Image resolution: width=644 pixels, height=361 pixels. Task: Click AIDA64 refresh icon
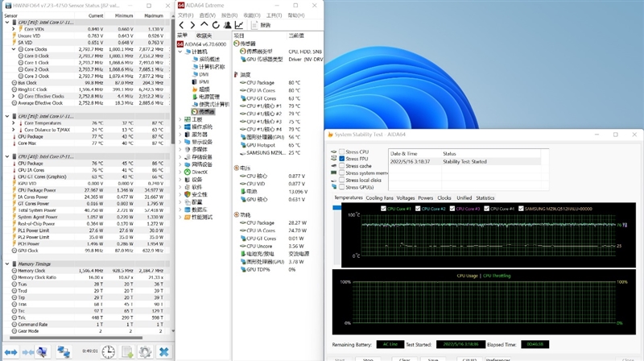click(216, 25)
